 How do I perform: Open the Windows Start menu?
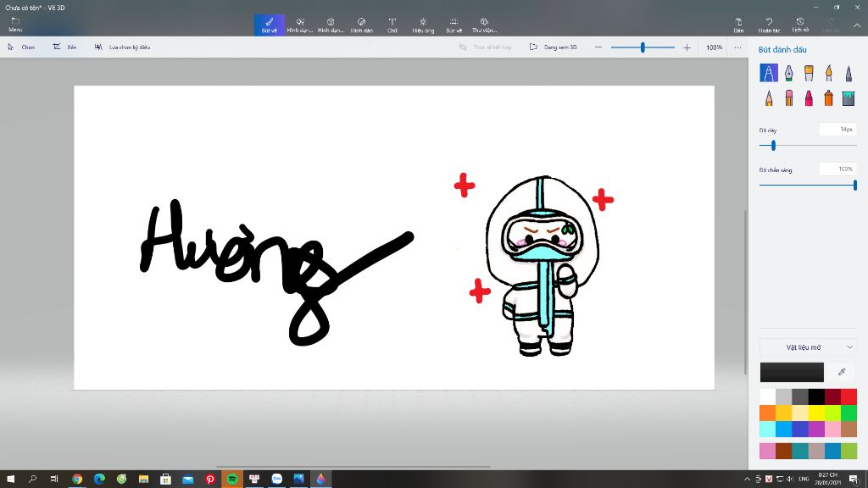[10, 480]
